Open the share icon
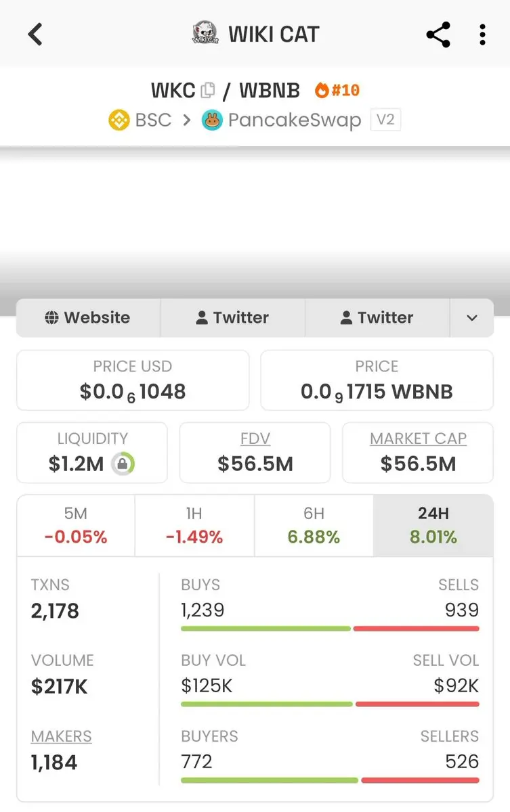 [x=438, y=35]
